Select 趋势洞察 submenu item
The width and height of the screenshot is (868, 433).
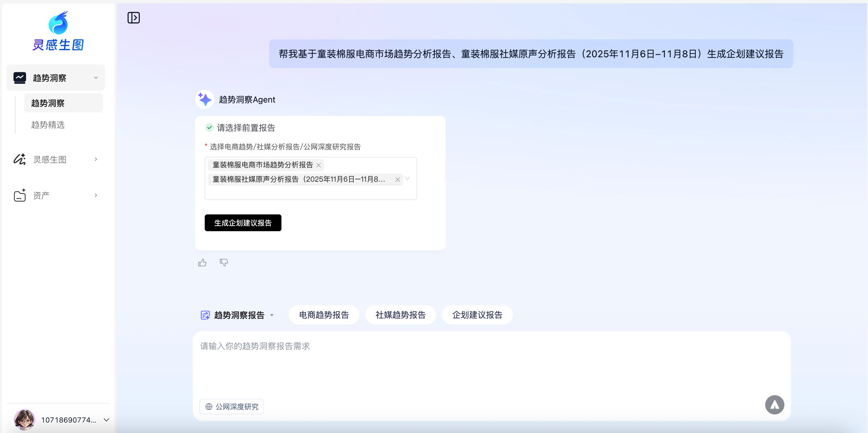point(48,103)
